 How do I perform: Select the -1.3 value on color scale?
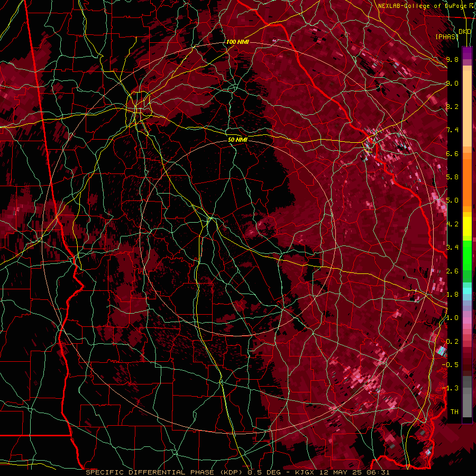[450, 388]
